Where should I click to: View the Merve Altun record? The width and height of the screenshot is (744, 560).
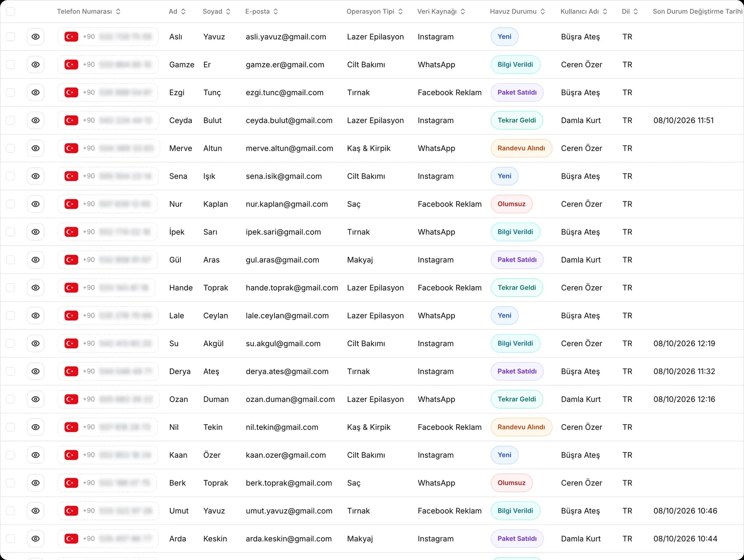click(35, 148)
